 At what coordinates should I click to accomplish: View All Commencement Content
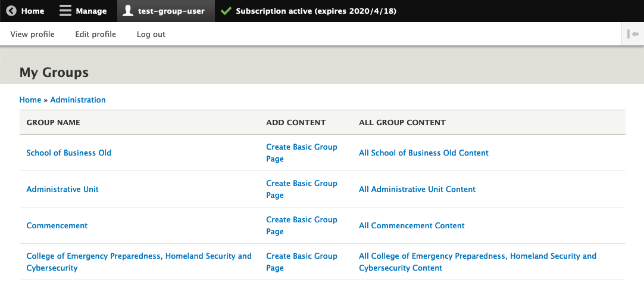[x=411, y=225]
